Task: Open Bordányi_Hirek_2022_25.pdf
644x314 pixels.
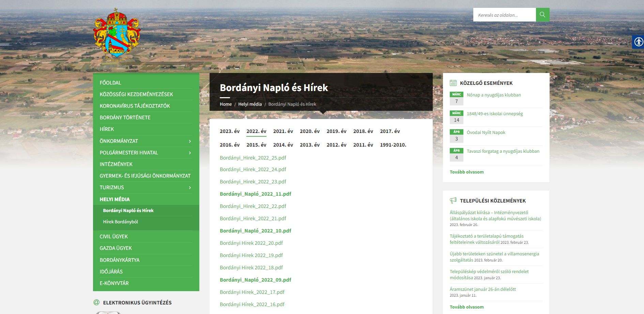Action: coord(253,158)
